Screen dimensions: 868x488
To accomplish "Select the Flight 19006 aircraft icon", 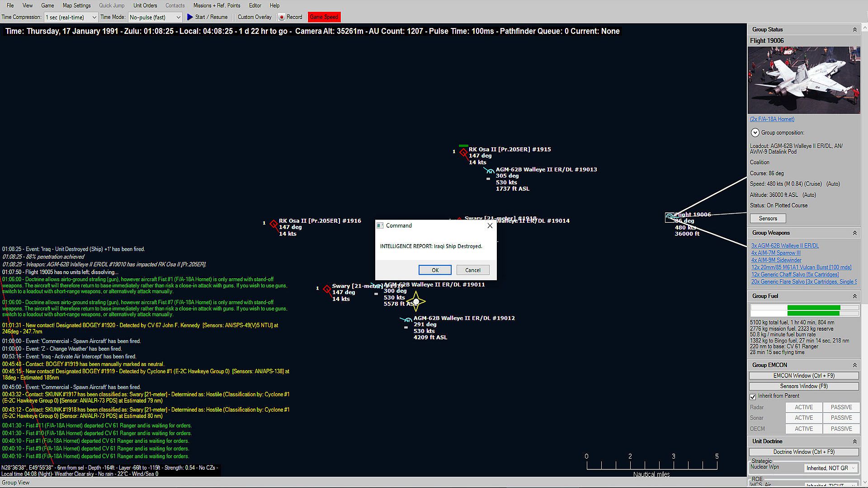I will pos(670,217).
